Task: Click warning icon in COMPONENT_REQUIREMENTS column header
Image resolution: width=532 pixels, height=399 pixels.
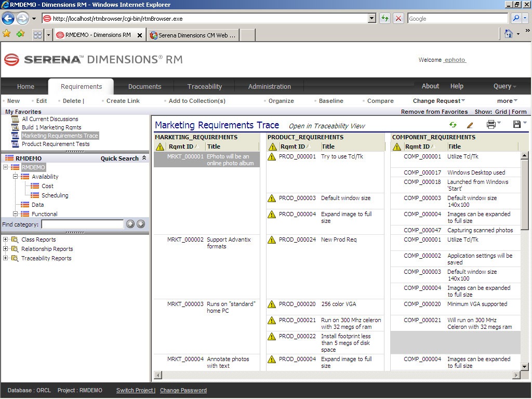Action: (x=396, y=147)
